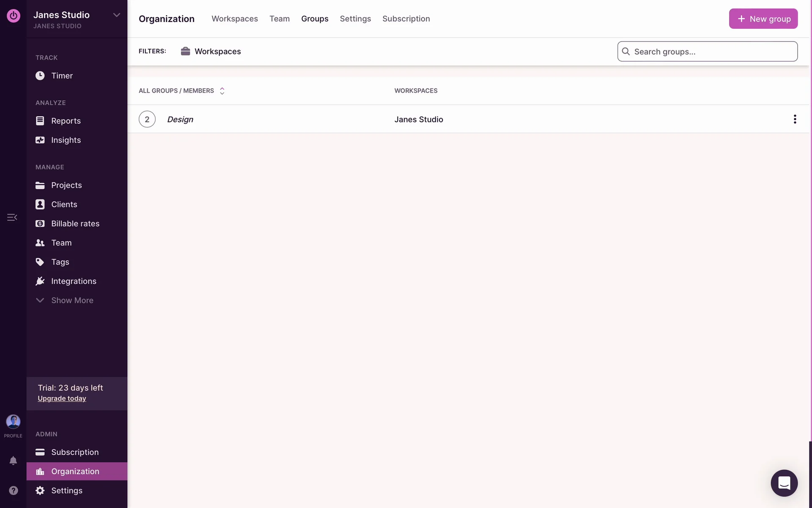The height and width of the screenshot is (508, 812).
Task: Switch to the Subscription tab
Action: pyautogui.click(x=406, y=19)
